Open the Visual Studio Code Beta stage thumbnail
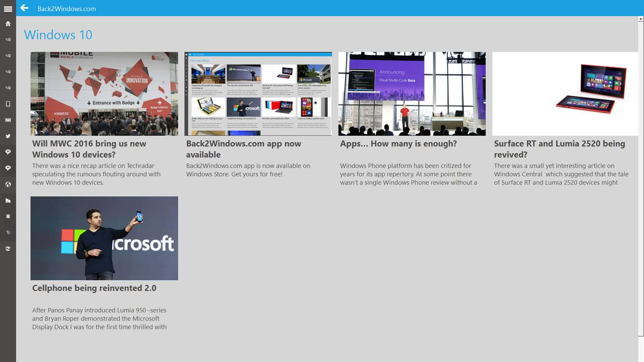Screen dimensions: 644x362 [412, 94]
